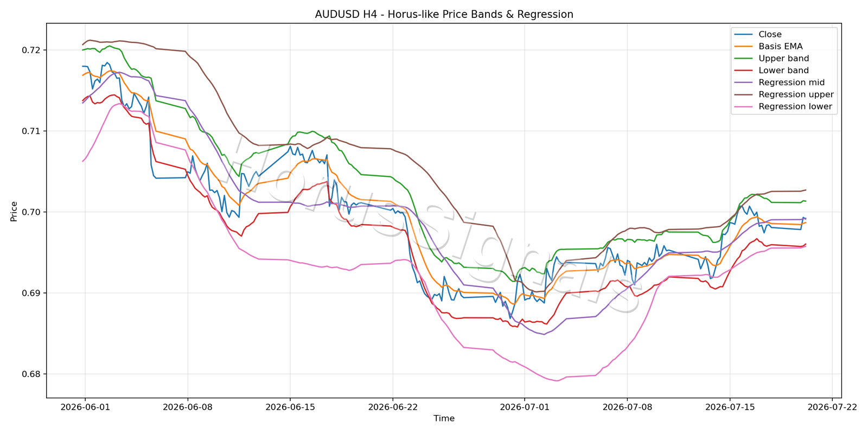Click the purple line swatch next to Regression mid
Screen dimensions: 868x434
743,82
